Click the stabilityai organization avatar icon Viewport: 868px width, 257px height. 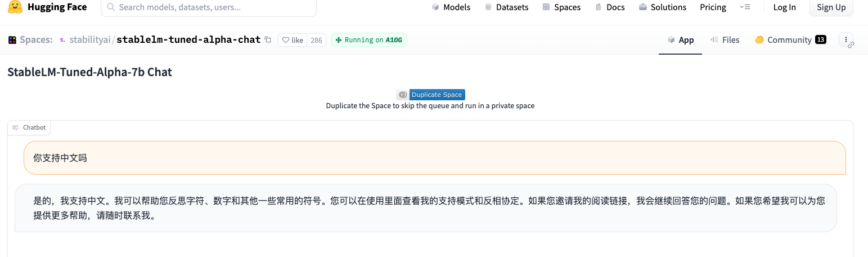pyautogui.click(x=62, y=40)
